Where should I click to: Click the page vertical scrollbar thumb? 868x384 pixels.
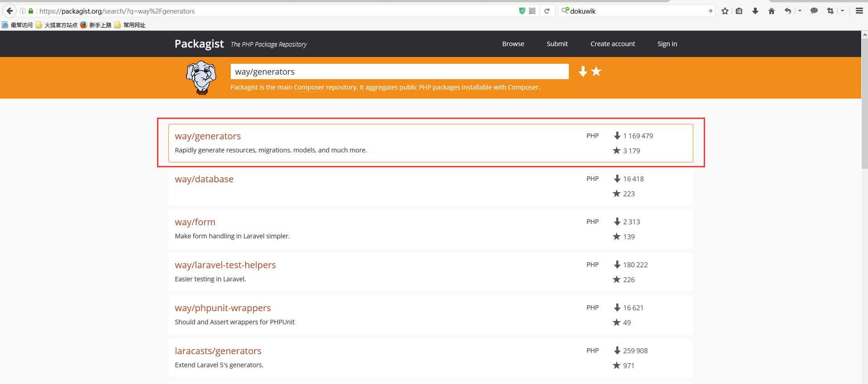864,104
